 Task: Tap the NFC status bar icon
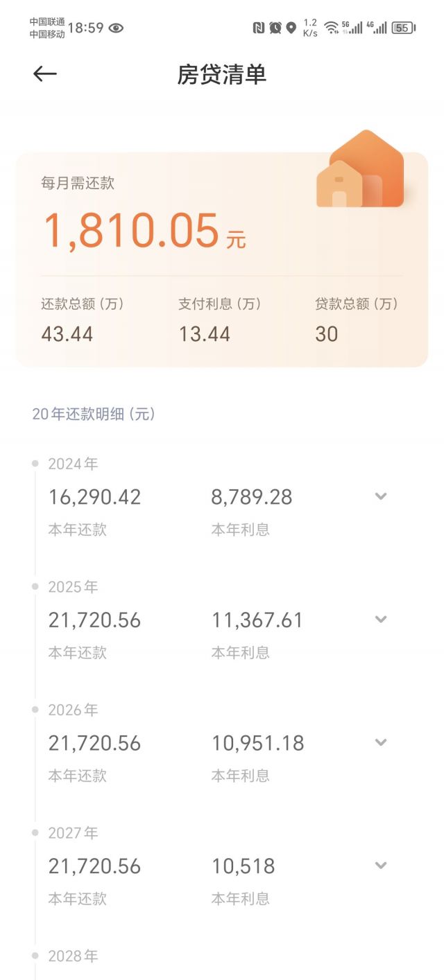[x=259, y=28]
